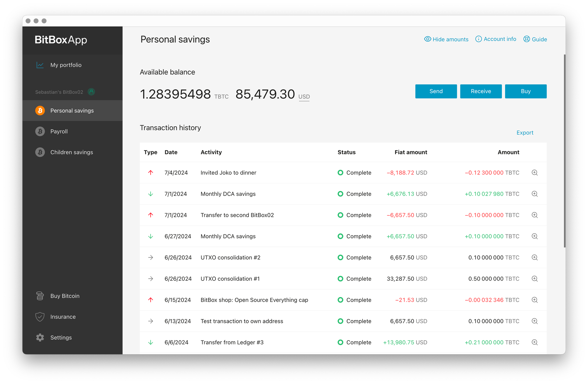The width and height of the screenshot is (588, 384).
Task: Switch the USD fiat currency unit by balance
Action: pos(304,97)
